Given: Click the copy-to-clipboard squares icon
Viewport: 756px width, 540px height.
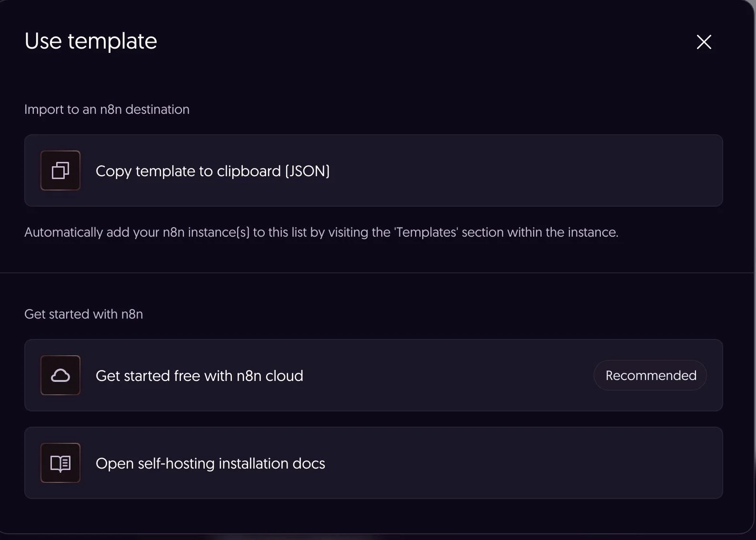Looking at the screenshot, I should [60, 170].
